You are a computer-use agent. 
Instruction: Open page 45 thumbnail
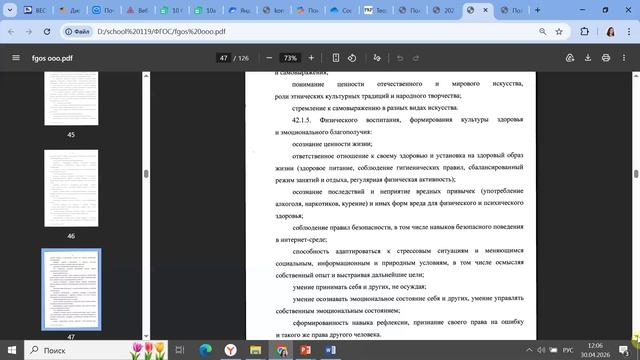pos(71,98)
